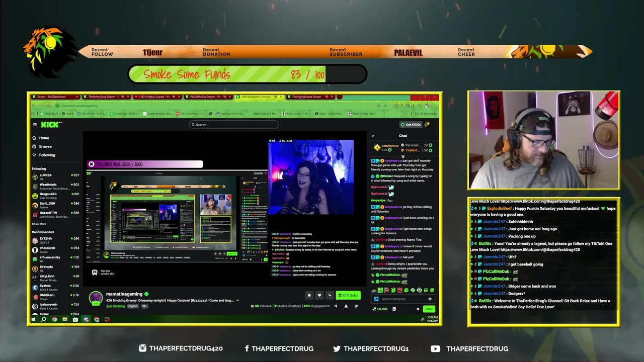Open EYESHA recommended channel

point(56,239)
